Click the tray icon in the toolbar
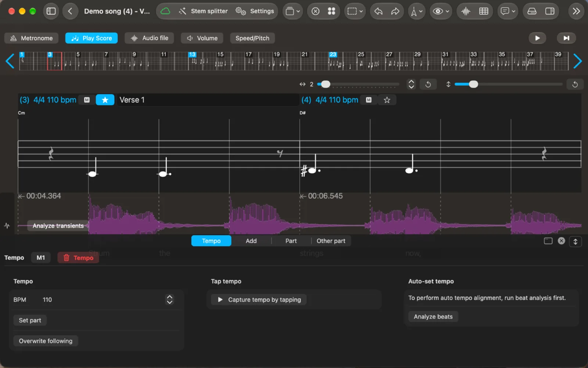The height and width of the screenshot is (368, 588). pos(532,11)
